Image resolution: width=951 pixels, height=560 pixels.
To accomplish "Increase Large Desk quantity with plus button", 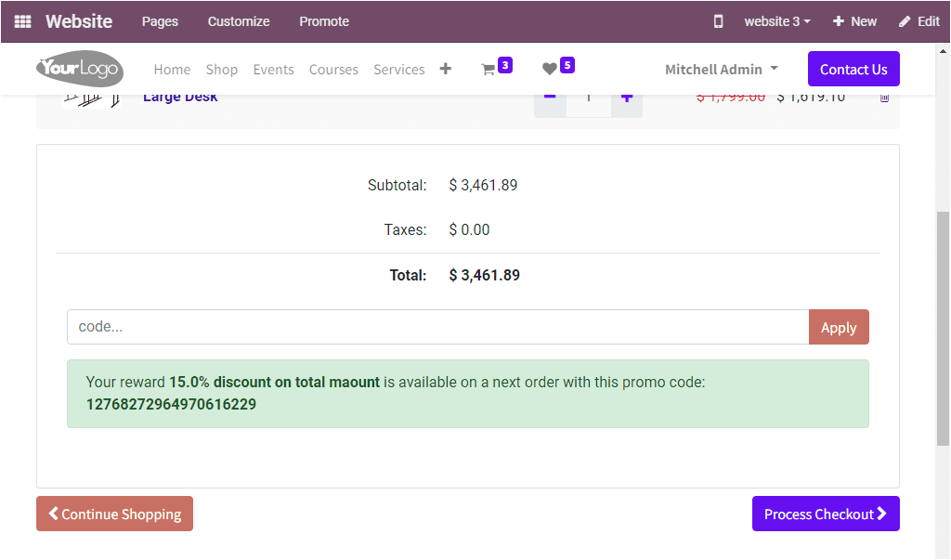I will tap(627, 96).
